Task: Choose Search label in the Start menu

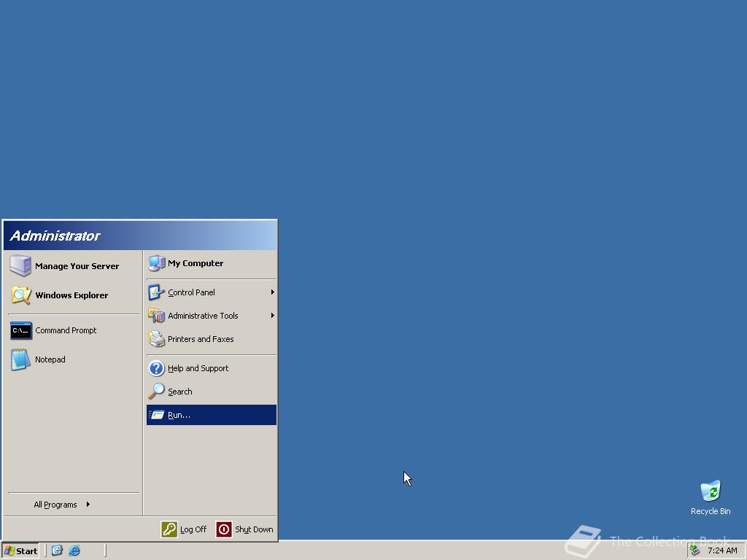Action: coord(180,392)
